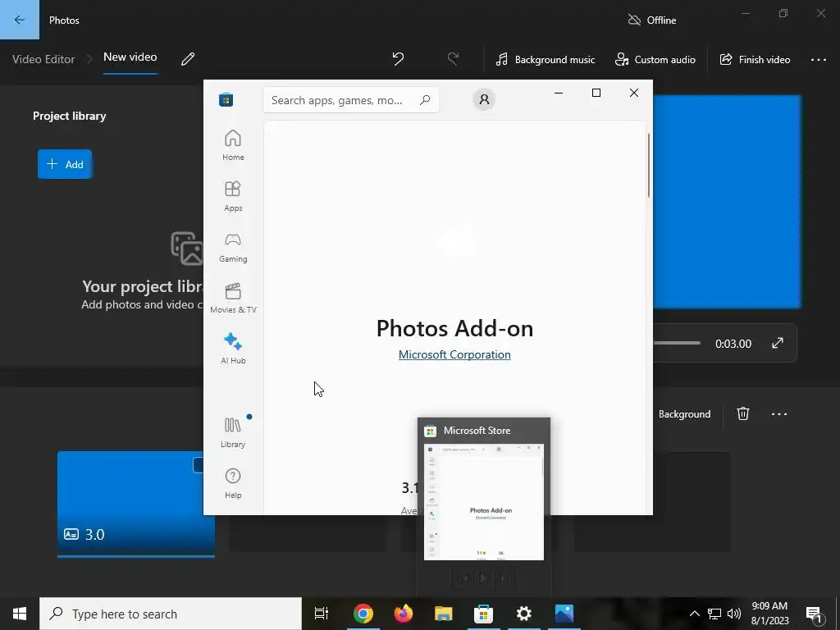Open Background music options
This screenshot has width=840, height=630.
[x=546, y=59]
